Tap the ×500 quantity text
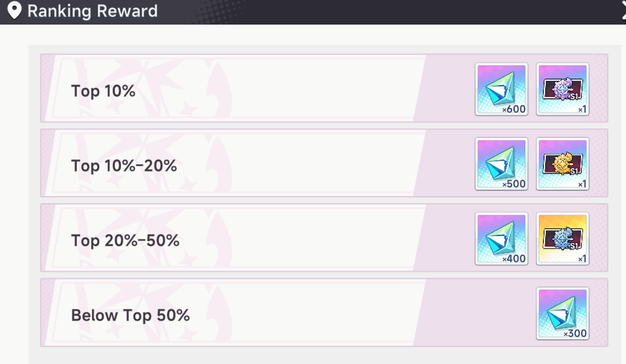 coord(513,184)
